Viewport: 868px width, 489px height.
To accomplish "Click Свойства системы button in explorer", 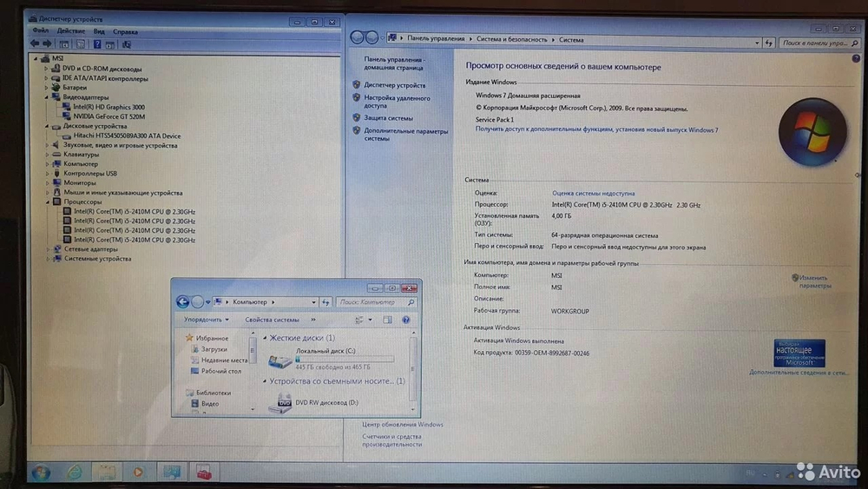I will point(272,320).
